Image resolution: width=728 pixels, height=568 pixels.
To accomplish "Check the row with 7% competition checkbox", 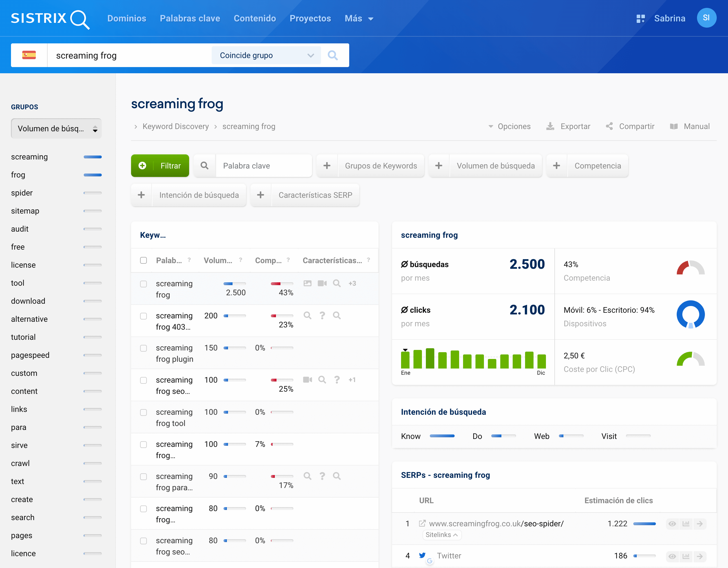I will 143,444.
